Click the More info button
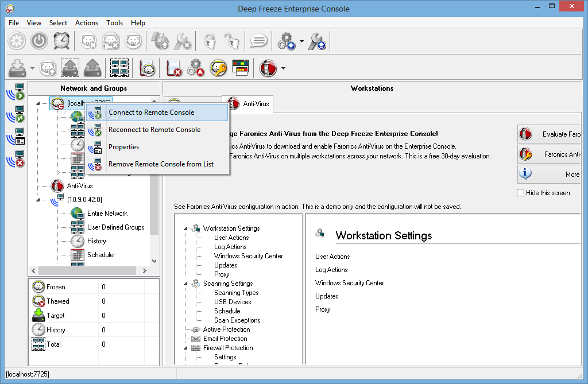Image resolution: width=588 pixels, height=384 pixels. click(x=549, y=174)
